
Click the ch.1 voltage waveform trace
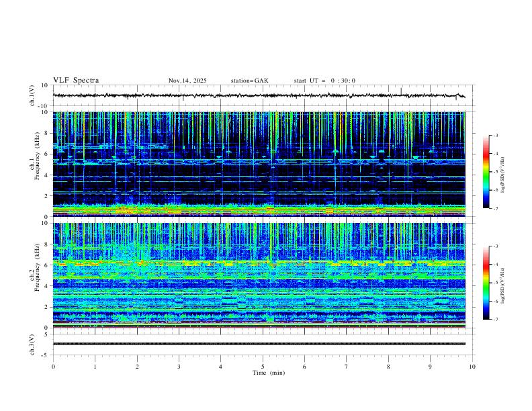pos(259,95)
